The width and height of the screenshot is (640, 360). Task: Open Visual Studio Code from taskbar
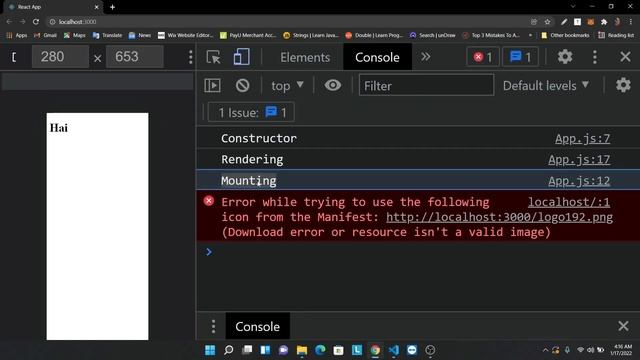[x=393, y=350]
